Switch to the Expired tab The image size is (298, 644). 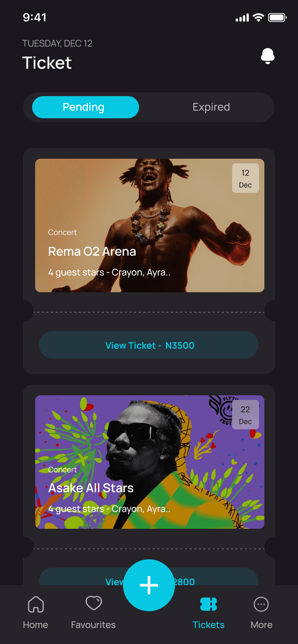(x=211, y=107)
